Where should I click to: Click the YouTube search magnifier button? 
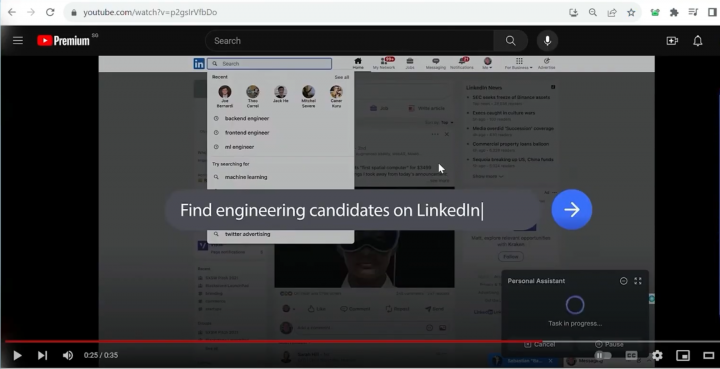point(511,41)
